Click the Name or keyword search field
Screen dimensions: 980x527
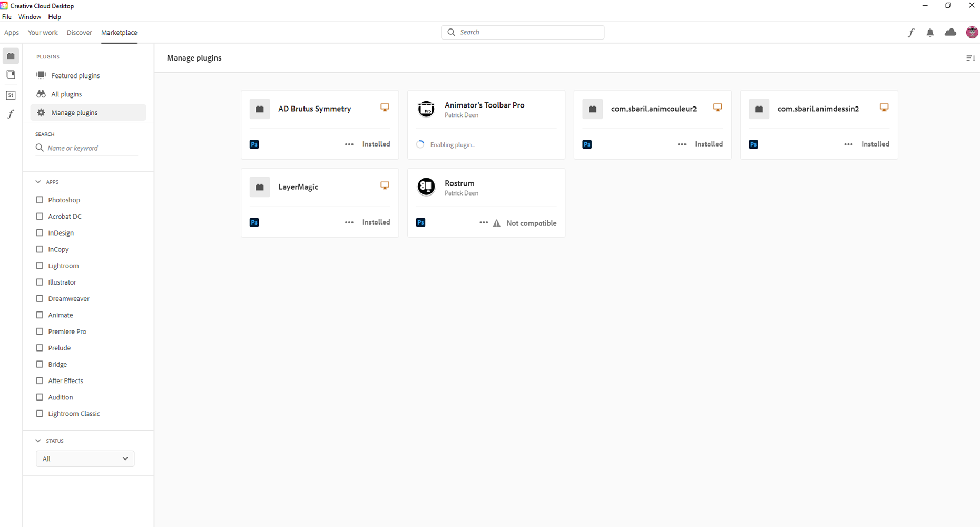pos(86,148)
